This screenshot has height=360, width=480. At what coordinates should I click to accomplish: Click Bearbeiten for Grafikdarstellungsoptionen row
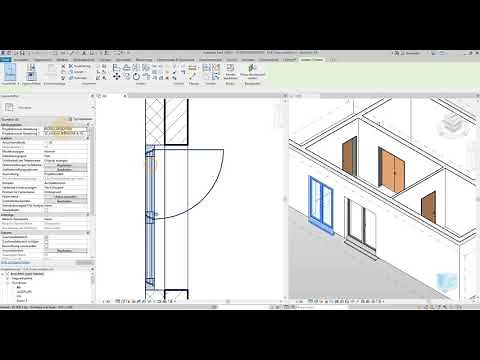click(66, 170)
